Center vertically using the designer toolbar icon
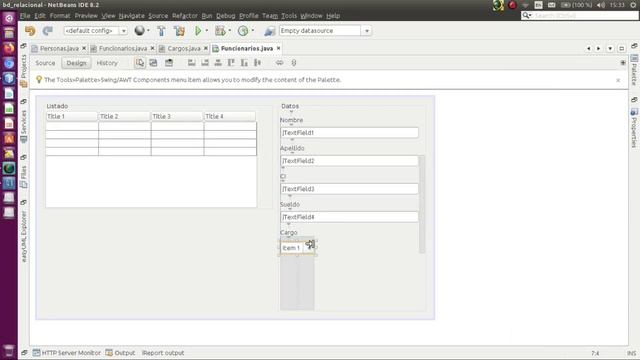640x360 pixels. [257, 63]
